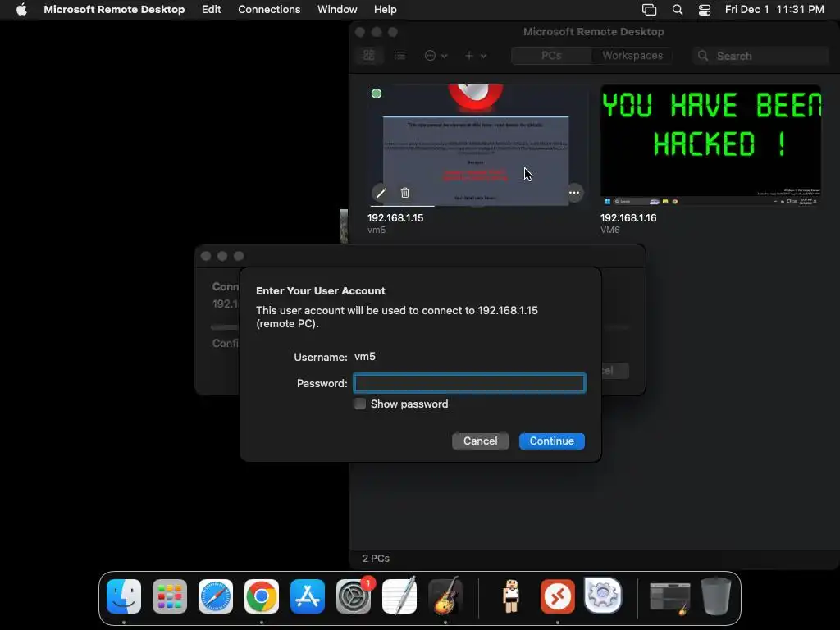Select the Workspaces tab

coord(632,55)
